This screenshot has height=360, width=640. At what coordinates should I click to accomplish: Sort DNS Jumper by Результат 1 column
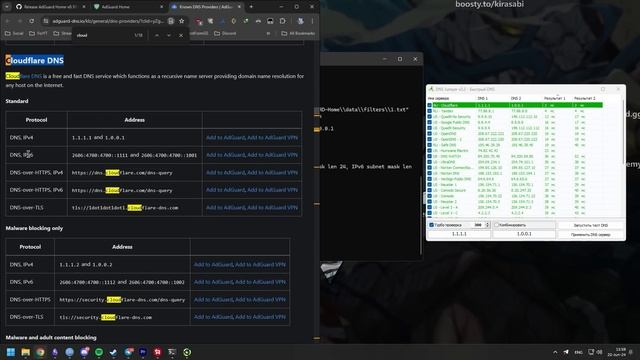click(x=555, y=98)
